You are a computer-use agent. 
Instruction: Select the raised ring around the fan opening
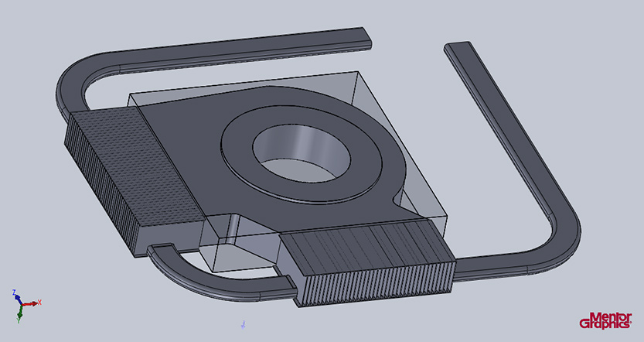[x=302, y=154]
